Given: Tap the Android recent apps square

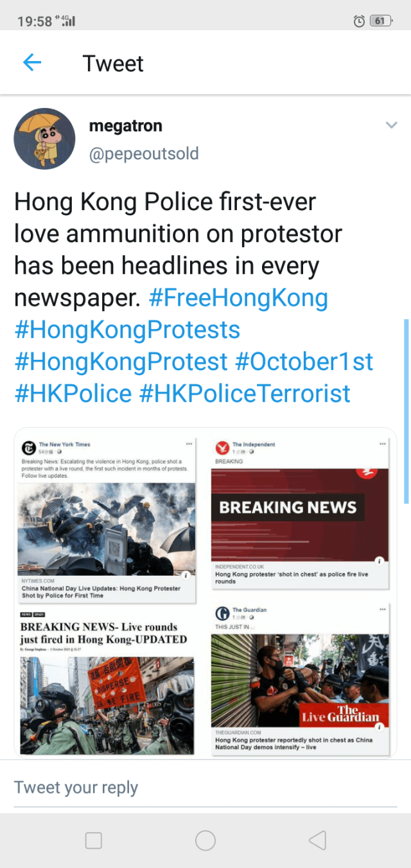Looking at the screenshot, I should [94, 840].
